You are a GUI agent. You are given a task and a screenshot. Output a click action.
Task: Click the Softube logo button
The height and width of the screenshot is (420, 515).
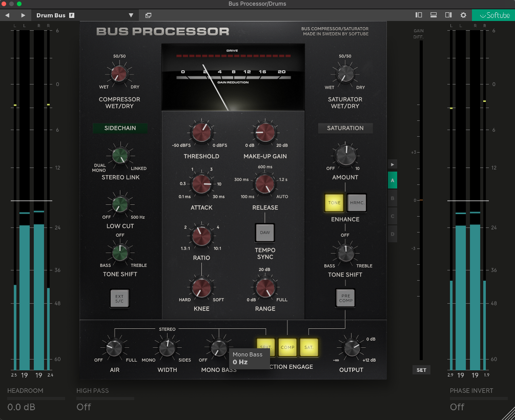(x=493, y=15)
